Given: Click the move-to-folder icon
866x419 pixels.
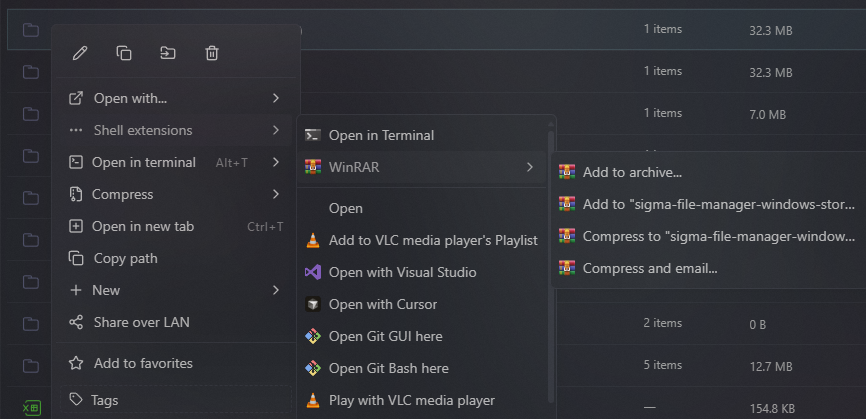Looking at the screenshot, I should [x=168, y=53].
